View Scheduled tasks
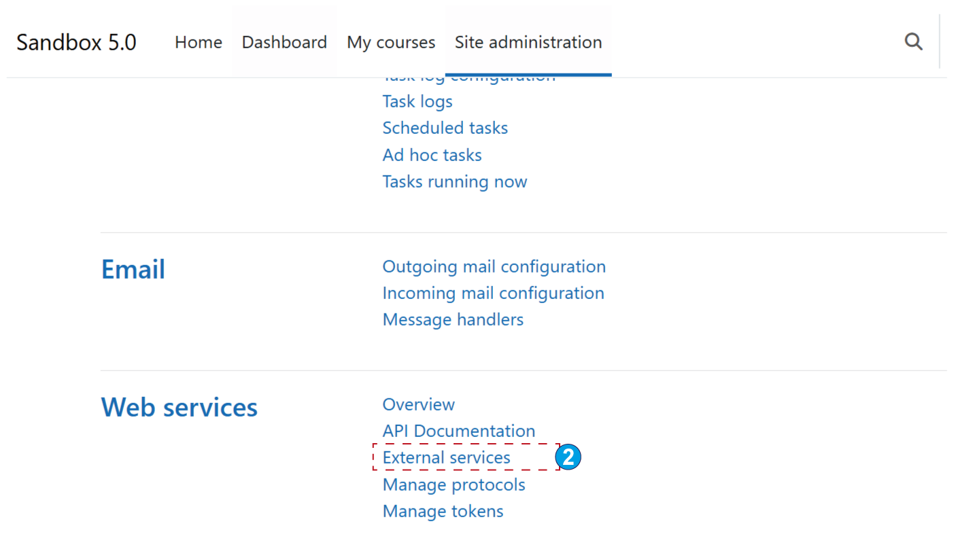This screenshot has height=560, width=954. (x=445, y=128)
